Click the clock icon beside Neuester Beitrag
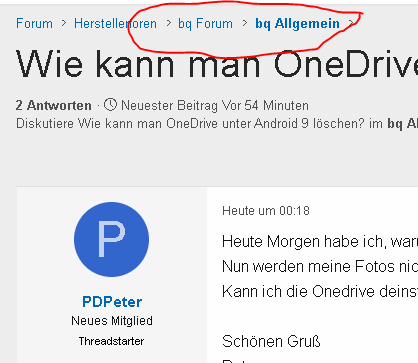 [110, 105]
